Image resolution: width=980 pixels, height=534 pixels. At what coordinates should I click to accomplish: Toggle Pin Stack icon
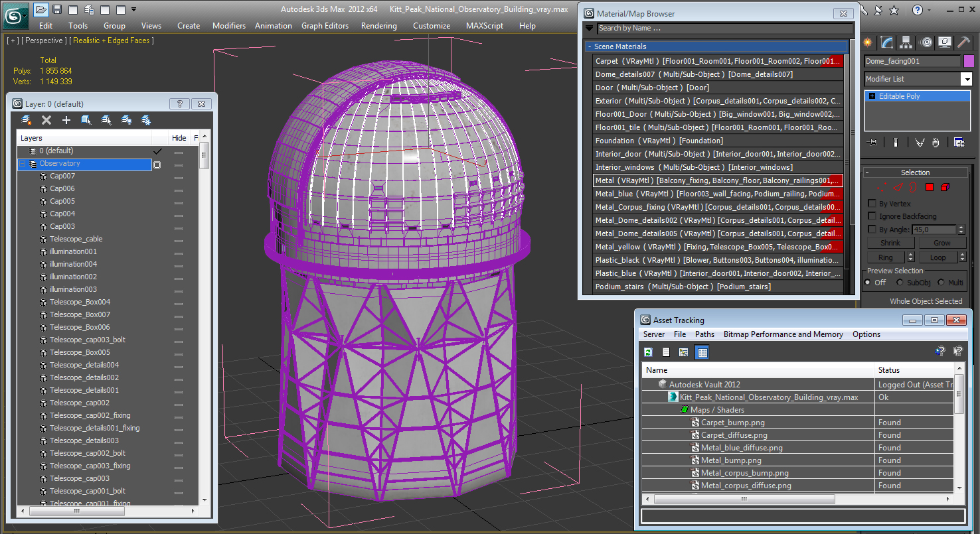click(872, 142)
